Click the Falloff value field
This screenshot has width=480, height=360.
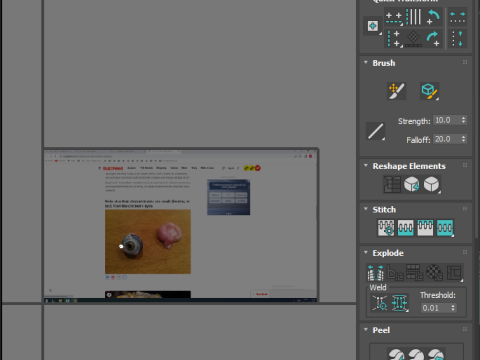point(446,139)
